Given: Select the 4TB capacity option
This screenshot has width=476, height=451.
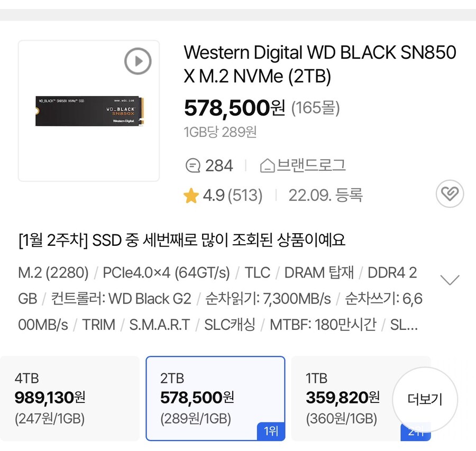Looking at the screenshot, I should 70,398.
